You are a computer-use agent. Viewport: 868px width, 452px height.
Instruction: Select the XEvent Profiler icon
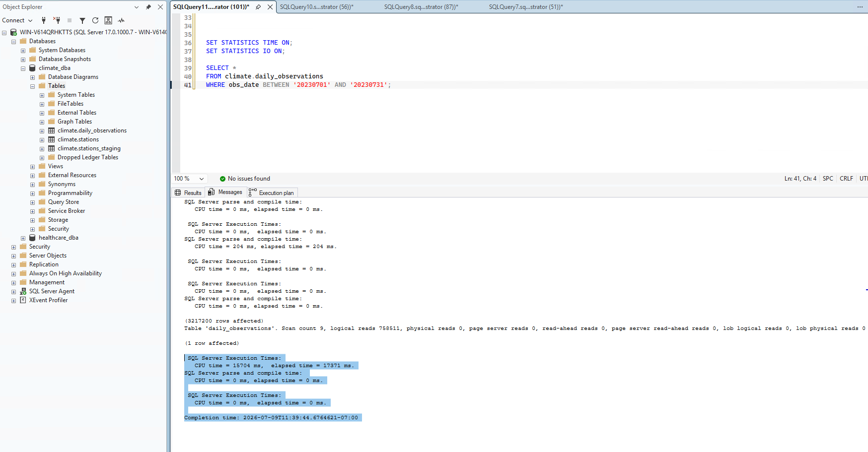coord(23,300)
